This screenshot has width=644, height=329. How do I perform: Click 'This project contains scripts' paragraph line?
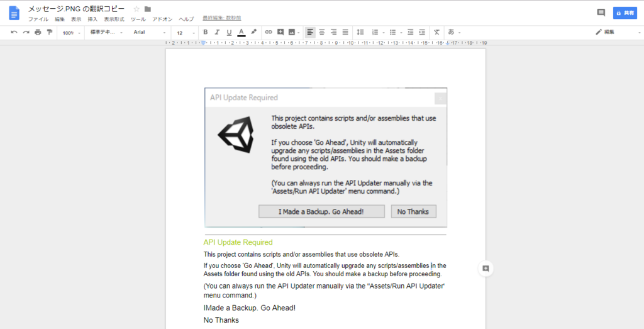tap(301, 254)
